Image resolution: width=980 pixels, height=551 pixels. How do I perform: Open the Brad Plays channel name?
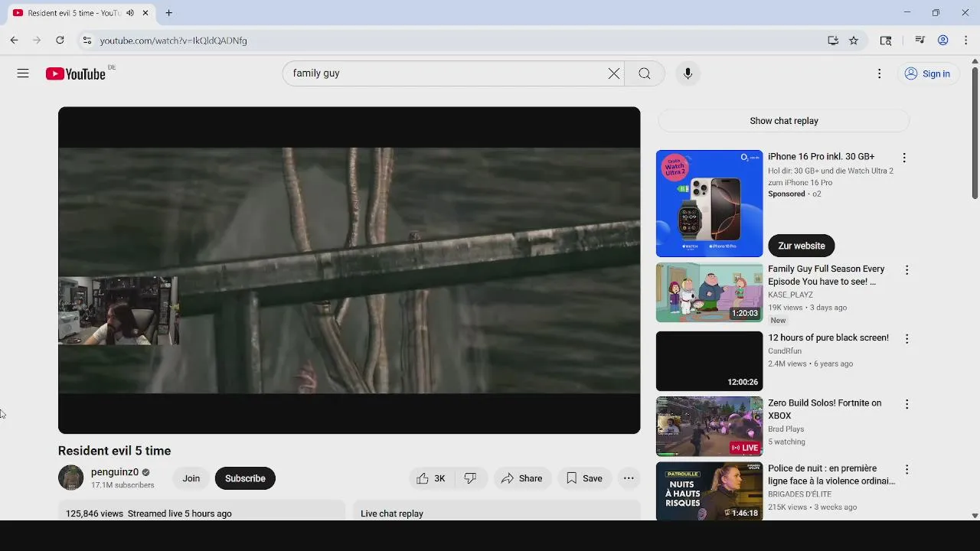click(786, 429)
